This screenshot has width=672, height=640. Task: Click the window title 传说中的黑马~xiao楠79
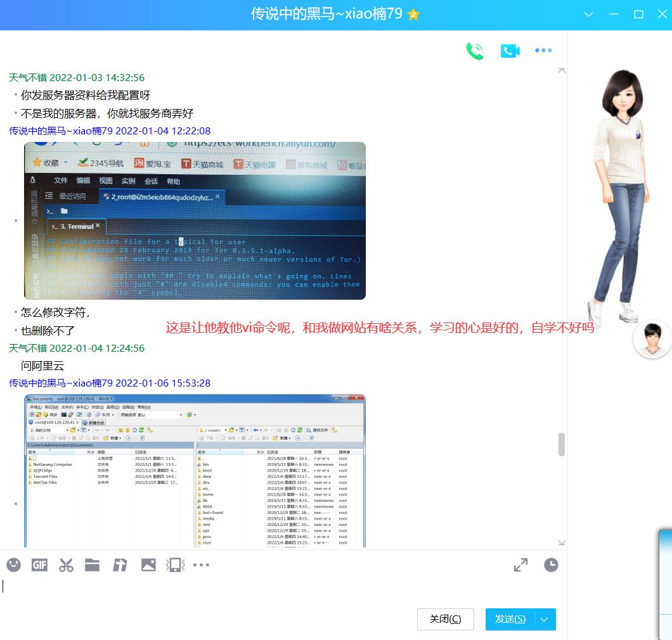326,14
